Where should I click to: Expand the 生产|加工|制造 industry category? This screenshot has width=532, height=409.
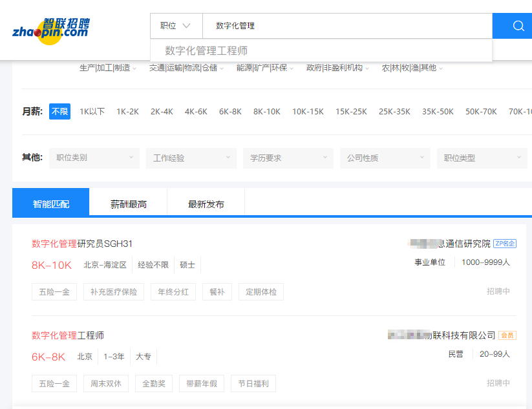107,68
